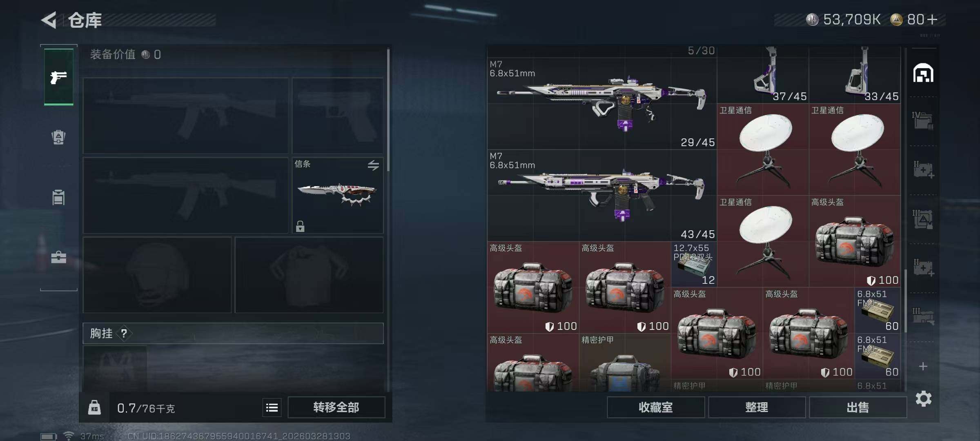Screen dimensions: 980x441
Task: Click the clipboard sidebar icon
Action: click(x=58, y=197)
